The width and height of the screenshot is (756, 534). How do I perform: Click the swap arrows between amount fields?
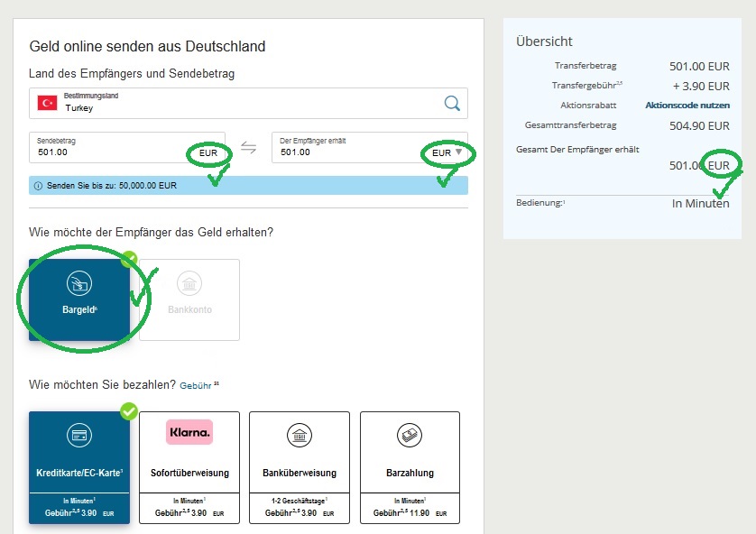click(249, 148)
